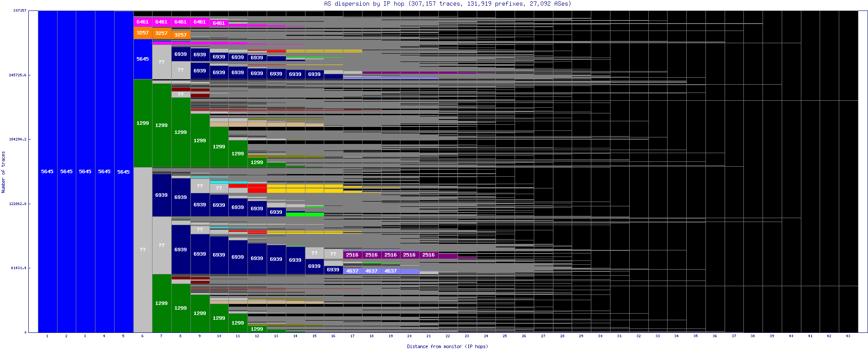Click x-axis tick label 36
868x349 pixels.
click(x=715, y=336)
